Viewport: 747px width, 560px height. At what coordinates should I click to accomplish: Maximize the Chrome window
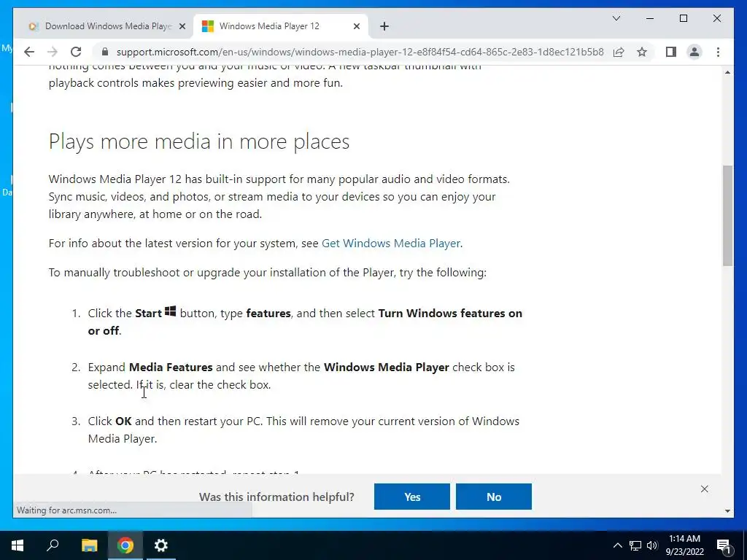683,18
